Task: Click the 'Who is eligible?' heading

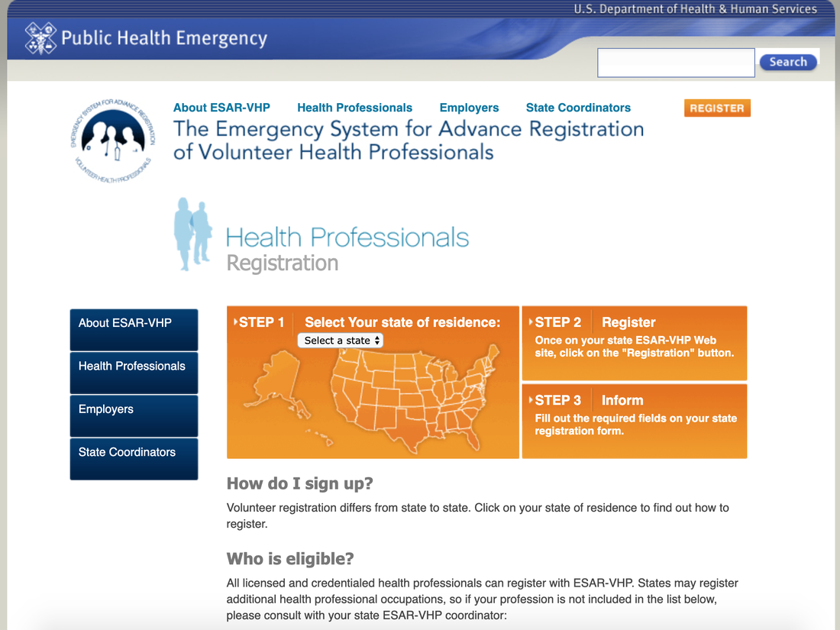Action: pos(290,559)
